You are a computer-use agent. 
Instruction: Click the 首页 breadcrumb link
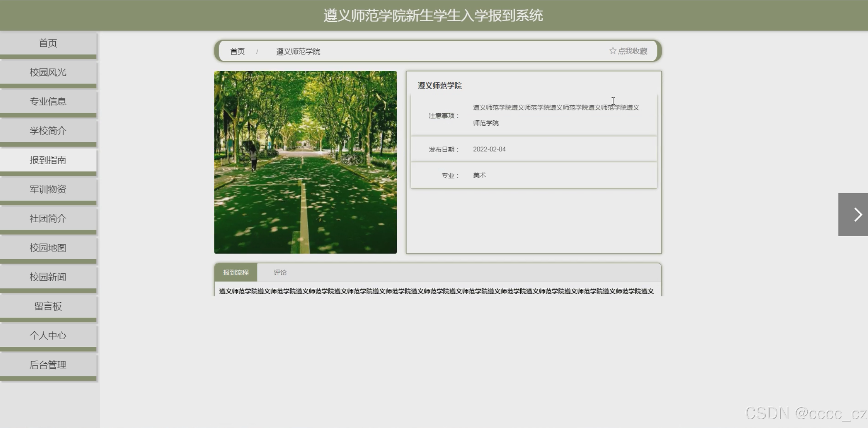(237, 52)
